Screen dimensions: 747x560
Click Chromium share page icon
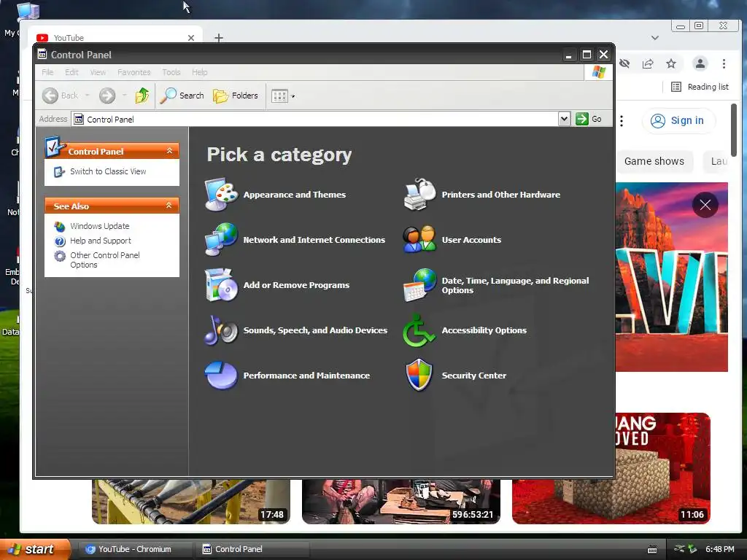click(x=648, y=63)
